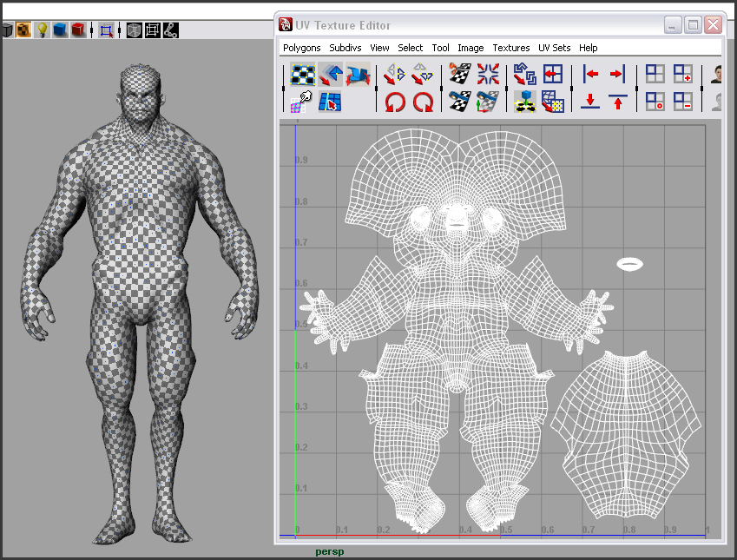Screen dimensions: 737x560
Task: Toggle viewport lighting with the light bulb
Action: point(43,30)
